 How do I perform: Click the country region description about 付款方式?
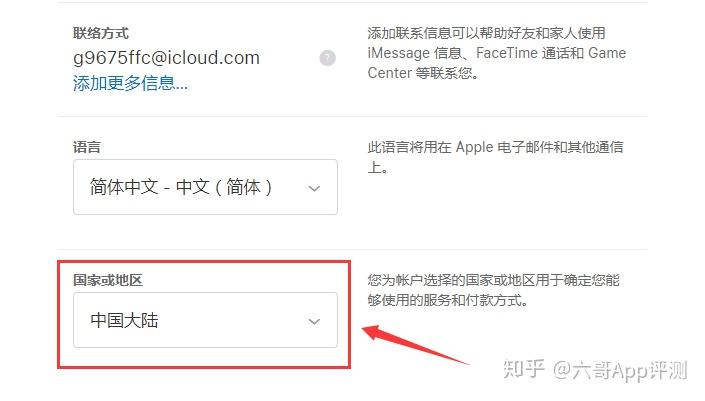[494, 290]
